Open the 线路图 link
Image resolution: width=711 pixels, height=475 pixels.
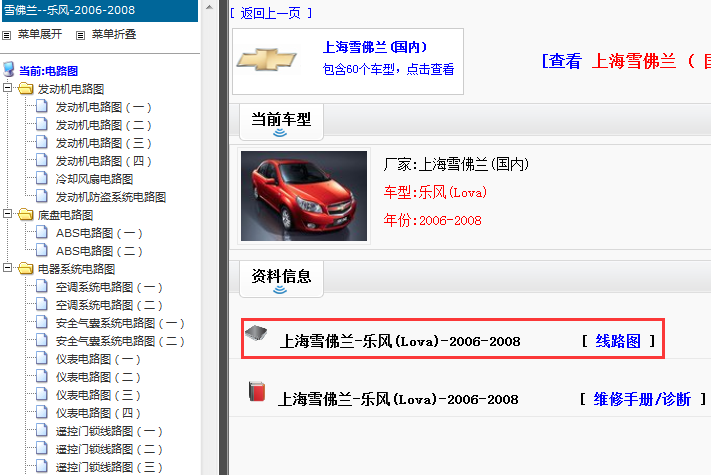click(x=618, y=341)
